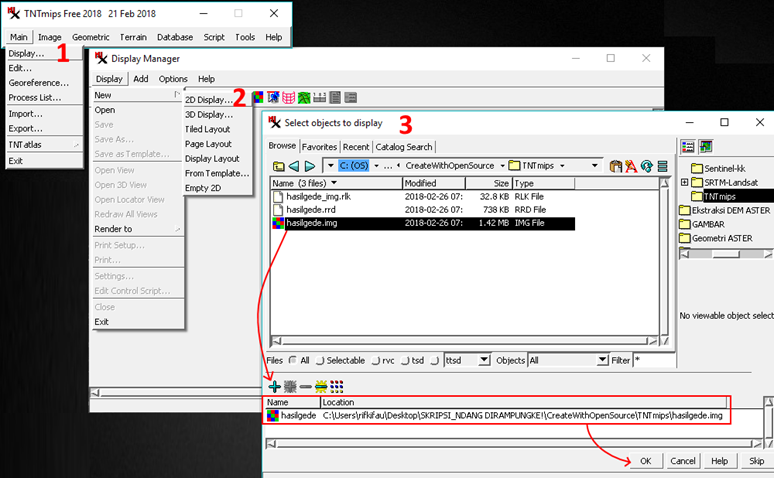774x478 pixels.
Task: Click the Modified column header
Action: click(433, 183)
